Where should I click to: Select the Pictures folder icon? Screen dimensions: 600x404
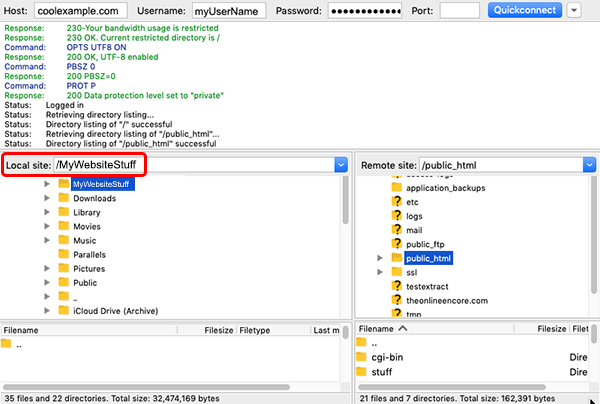point(64,268)
